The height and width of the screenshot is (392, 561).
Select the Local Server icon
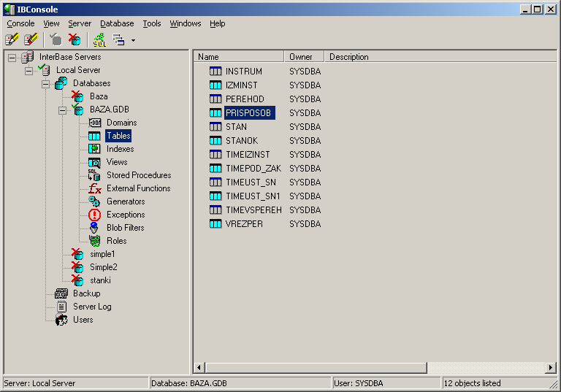click(x=45, y=70)
